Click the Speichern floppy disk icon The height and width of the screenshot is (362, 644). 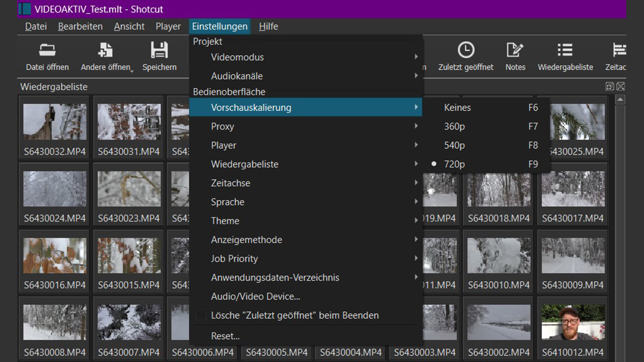click(159, 50)
